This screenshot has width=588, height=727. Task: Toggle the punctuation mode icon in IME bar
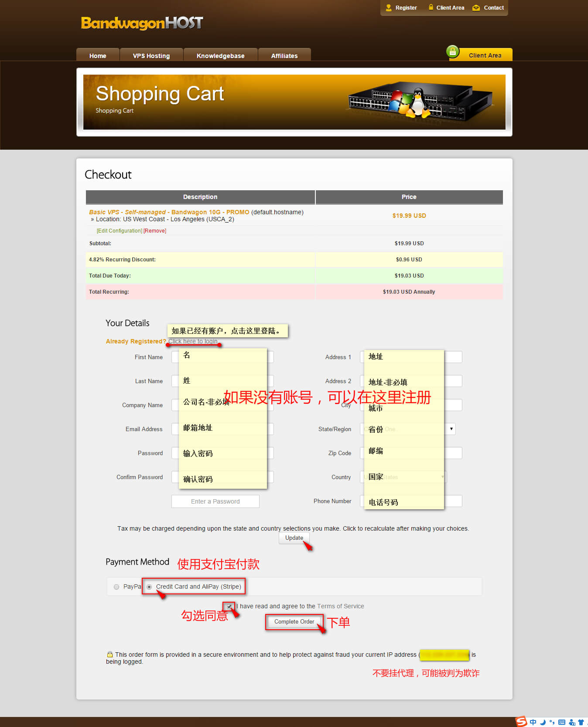(552, 722)
